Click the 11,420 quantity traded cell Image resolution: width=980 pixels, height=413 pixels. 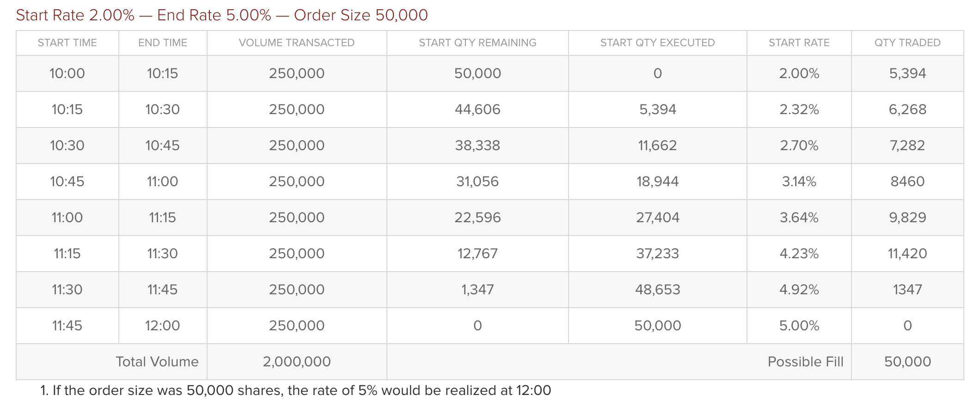(x=907, y=254)
